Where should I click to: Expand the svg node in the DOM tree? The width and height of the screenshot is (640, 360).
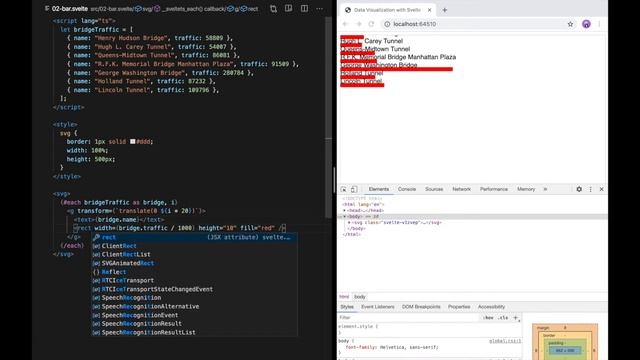click(349, 223)
